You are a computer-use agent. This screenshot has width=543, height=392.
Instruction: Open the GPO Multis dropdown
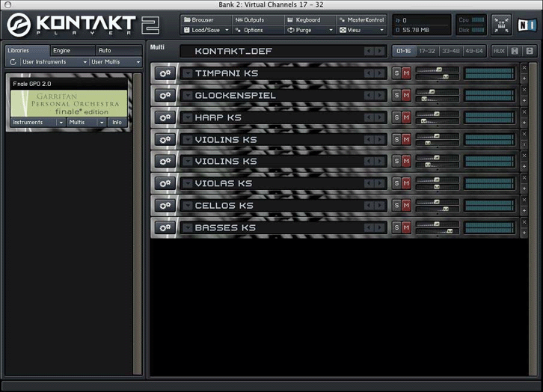point(86,122)
